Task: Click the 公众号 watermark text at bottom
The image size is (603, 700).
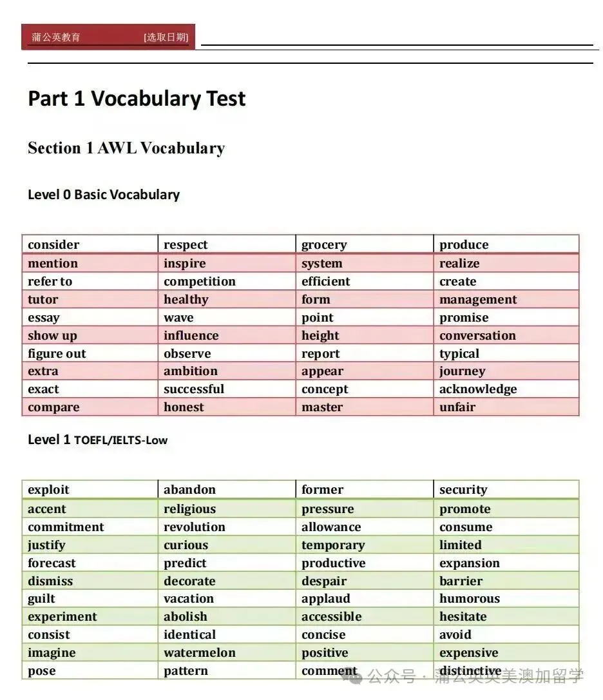Action: tap(392, 676)
